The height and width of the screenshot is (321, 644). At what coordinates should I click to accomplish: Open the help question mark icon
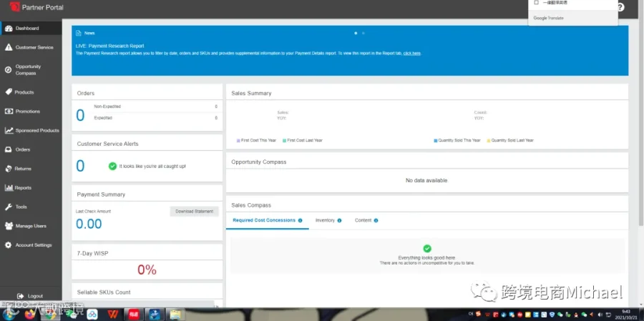620,7
